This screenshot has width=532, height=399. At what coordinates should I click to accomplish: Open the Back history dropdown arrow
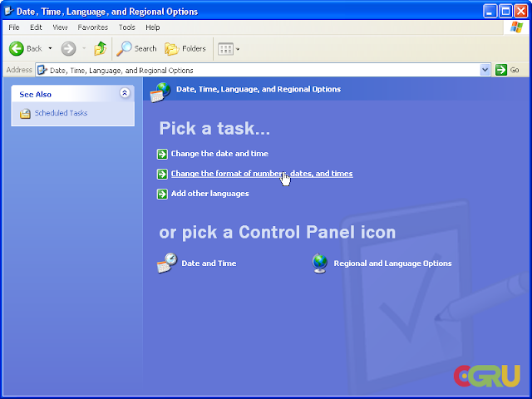(50, 48)
